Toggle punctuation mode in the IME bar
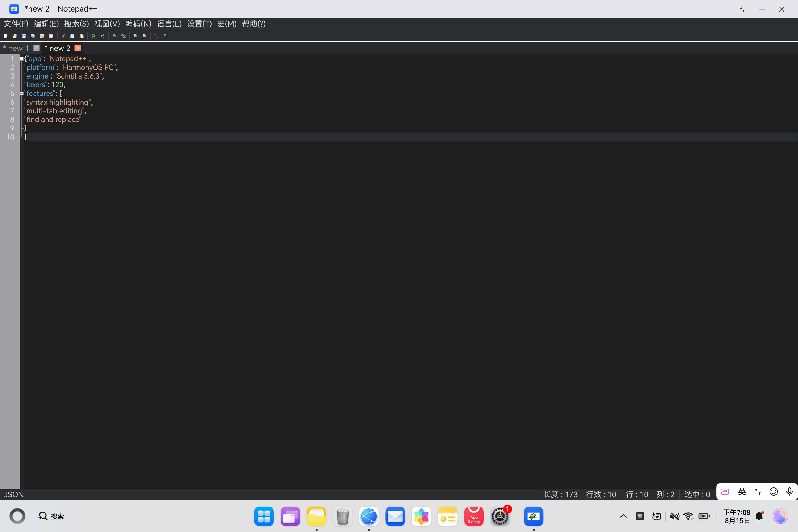 (758, 492)
